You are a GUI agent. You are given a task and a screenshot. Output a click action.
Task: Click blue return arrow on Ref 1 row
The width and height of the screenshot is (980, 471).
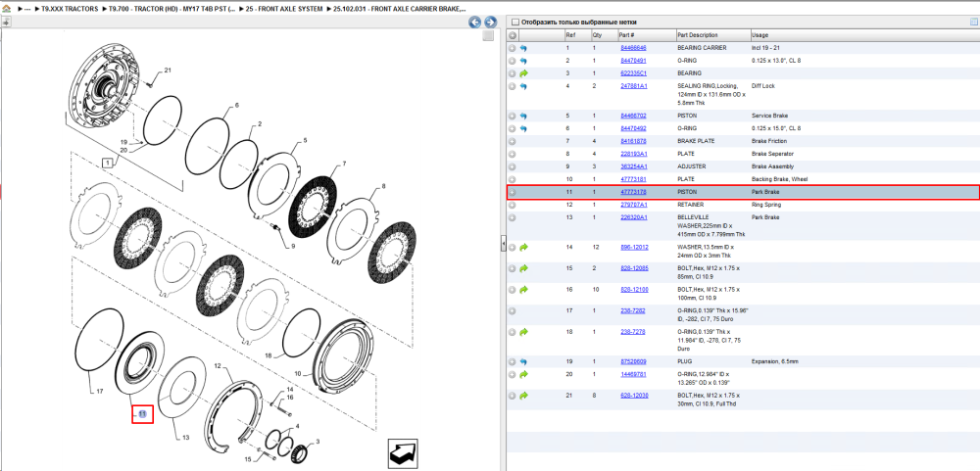point(523,48)
